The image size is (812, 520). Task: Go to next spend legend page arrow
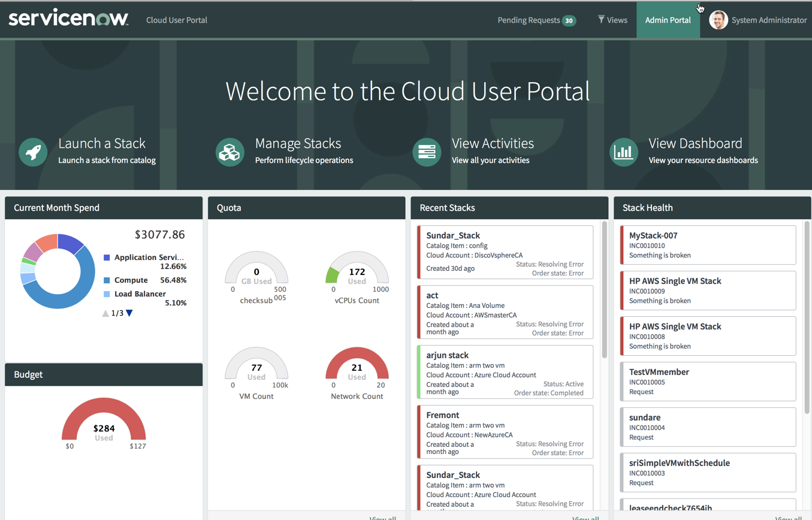pyautogui.click(x=129, y=313)
